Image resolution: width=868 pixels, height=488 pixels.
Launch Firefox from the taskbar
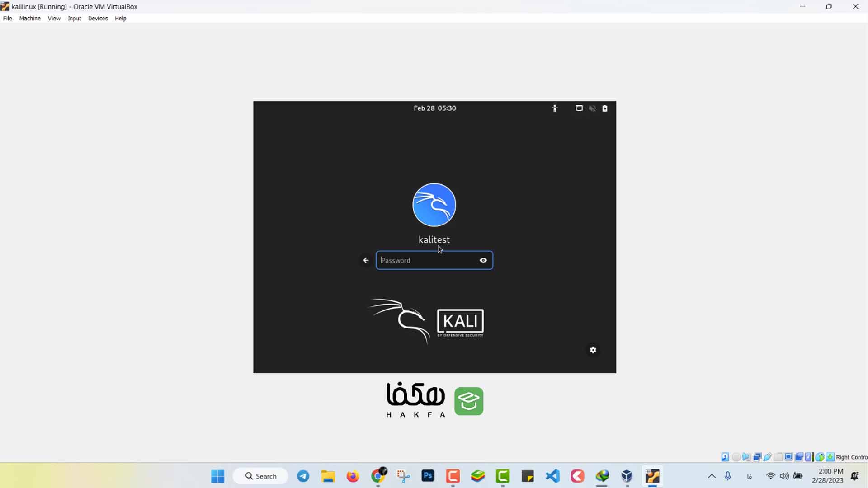point(353,476)
